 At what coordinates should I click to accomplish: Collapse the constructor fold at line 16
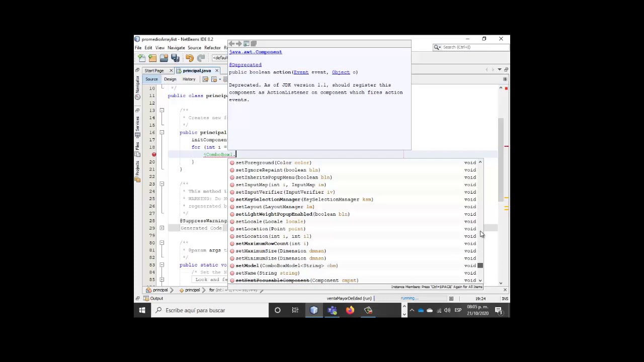coord(162,132)
